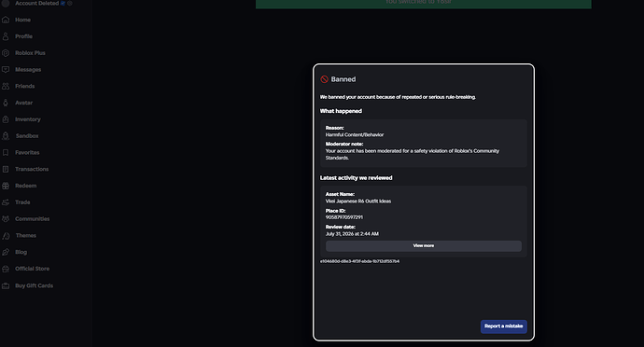Click the View more button
This screenshot has width=644, height=347.
(424, 245)
